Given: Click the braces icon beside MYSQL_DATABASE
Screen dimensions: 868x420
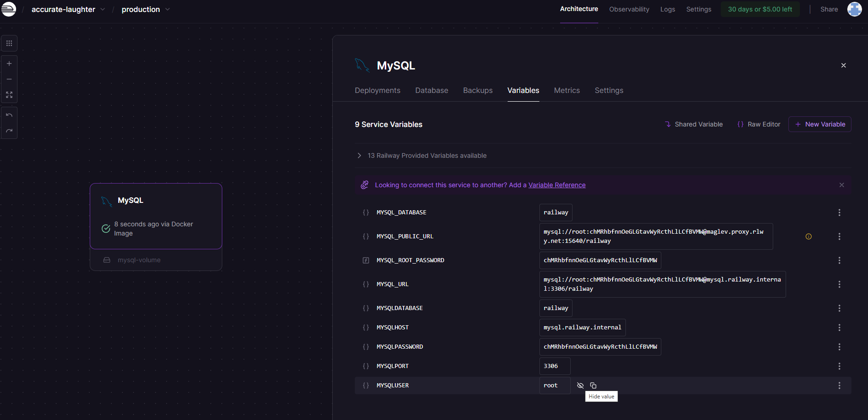Looking at the screenshot, I should [x=366, y=213].
